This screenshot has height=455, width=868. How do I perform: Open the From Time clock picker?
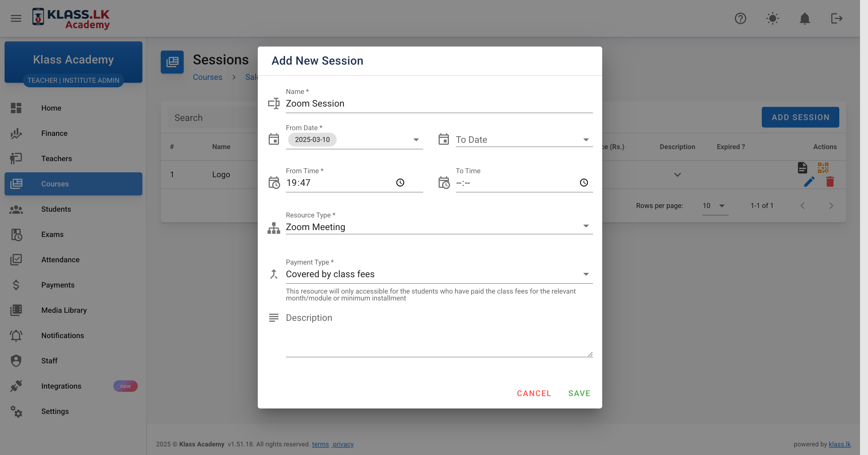[x=400, y=182]
